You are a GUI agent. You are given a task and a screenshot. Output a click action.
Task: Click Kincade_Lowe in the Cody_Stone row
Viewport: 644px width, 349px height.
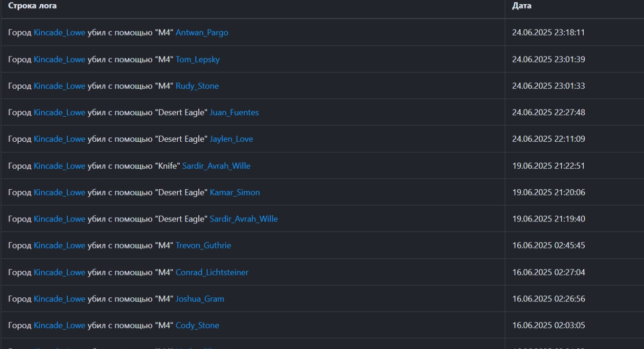tap(59, 325)
